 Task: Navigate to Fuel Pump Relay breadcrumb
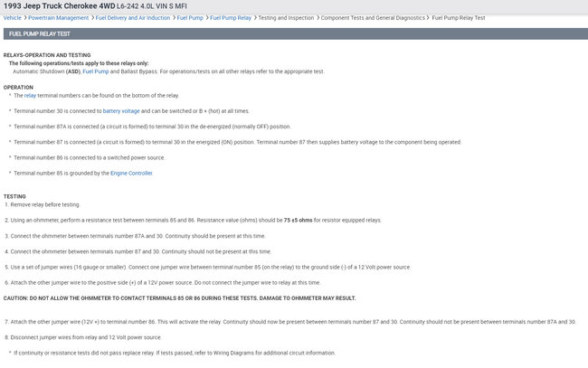click(231, 17)
